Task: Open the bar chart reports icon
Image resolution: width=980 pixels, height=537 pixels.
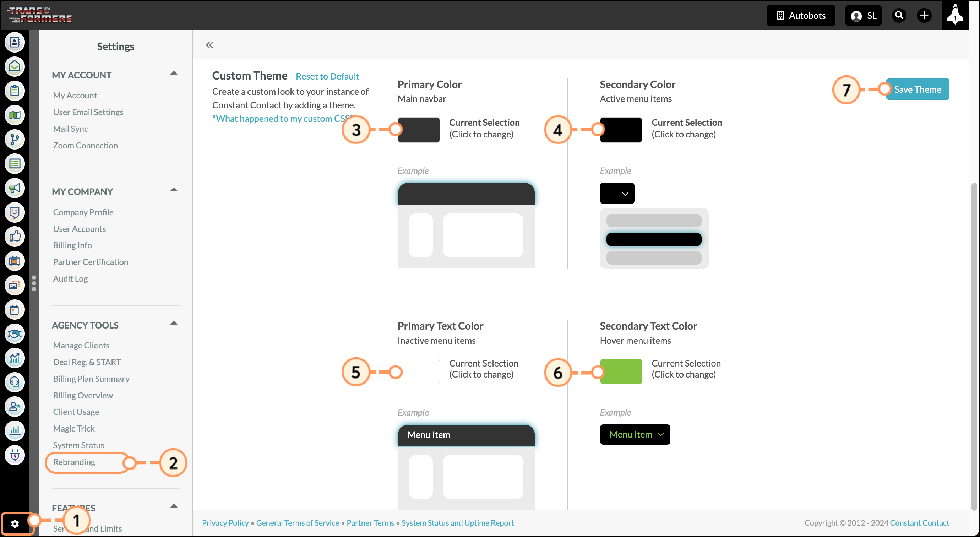Action: click(15, 431)
